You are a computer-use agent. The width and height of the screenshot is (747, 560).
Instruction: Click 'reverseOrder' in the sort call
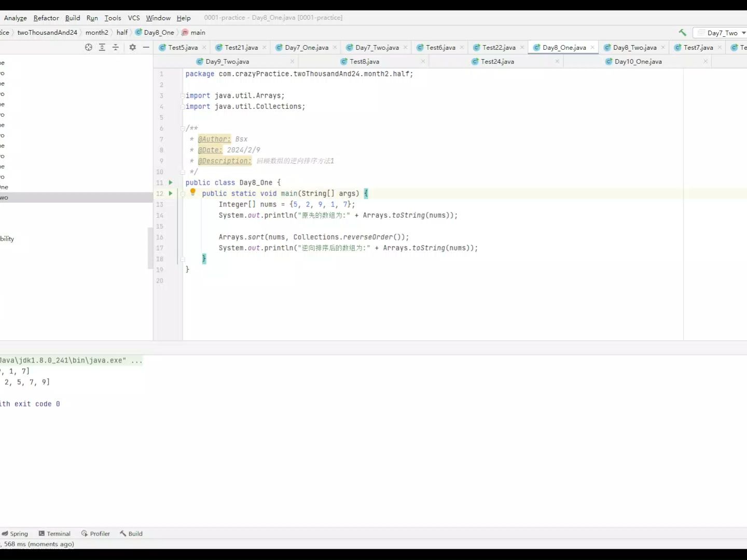point(368,237)
